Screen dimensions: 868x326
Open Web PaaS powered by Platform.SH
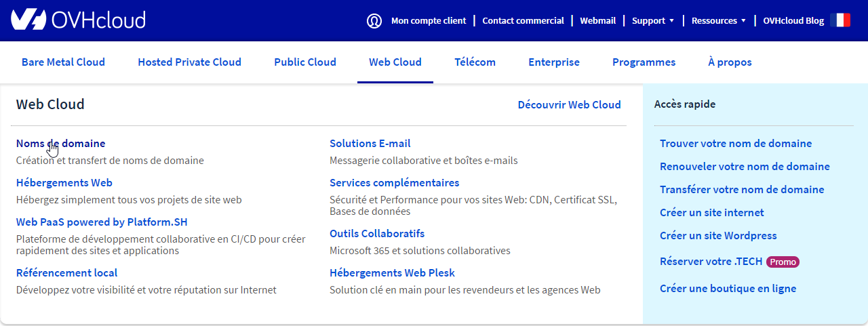[102, 222]
